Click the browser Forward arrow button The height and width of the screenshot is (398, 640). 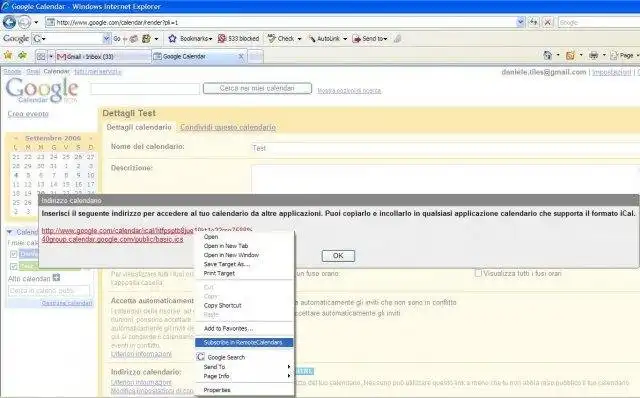click(24, 22)
